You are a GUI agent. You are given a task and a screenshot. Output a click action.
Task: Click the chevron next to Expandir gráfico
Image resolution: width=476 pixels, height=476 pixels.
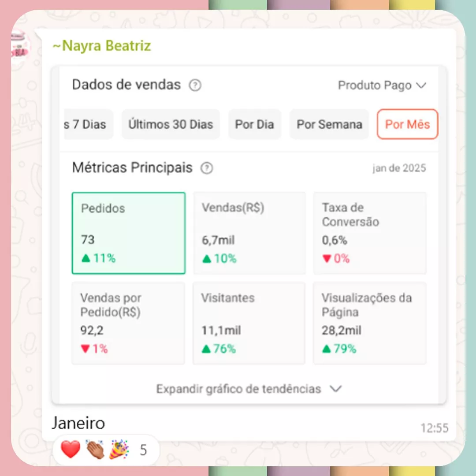point(336,389)
